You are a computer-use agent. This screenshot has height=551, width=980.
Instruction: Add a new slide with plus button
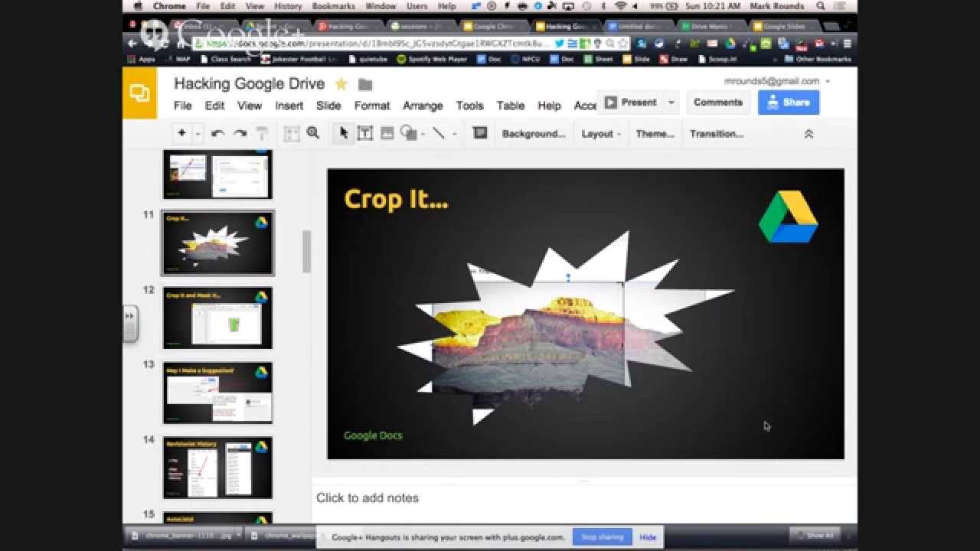[x=181, y=133]
